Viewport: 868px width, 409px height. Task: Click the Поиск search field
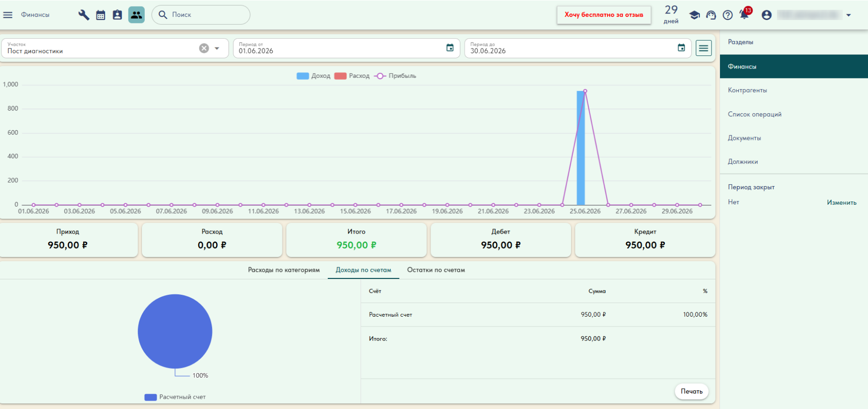201,15
